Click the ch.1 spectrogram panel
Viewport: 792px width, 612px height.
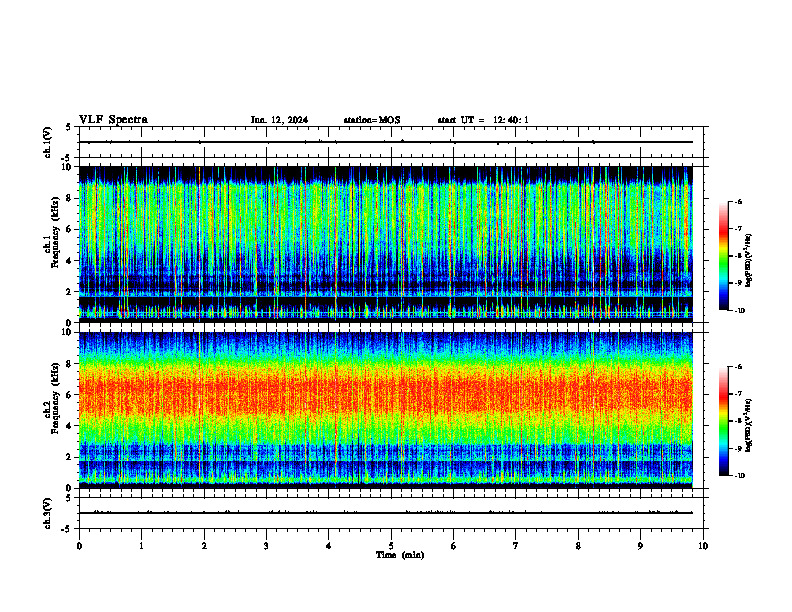pos(385,244)
